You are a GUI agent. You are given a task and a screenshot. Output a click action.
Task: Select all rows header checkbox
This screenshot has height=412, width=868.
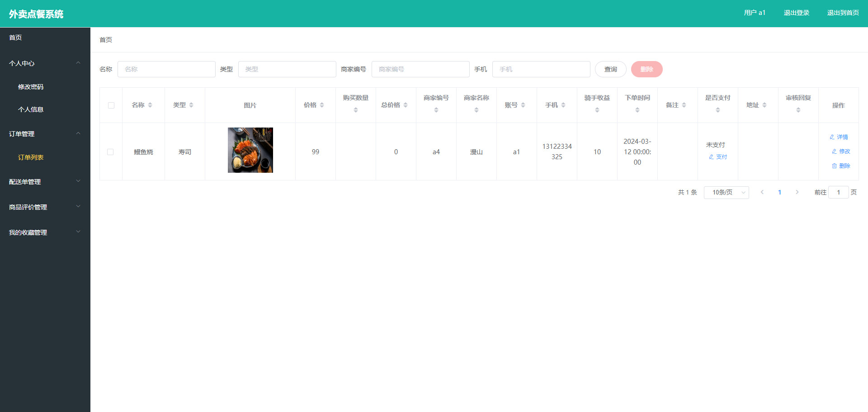pyautogui.click(x=111, y=105)
